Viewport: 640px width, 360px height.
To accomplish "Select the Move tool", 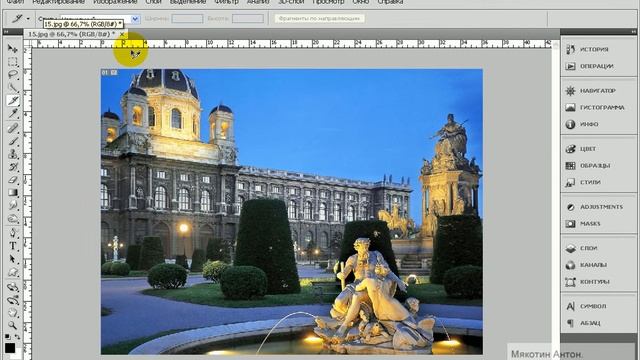I will coord(12,49).
